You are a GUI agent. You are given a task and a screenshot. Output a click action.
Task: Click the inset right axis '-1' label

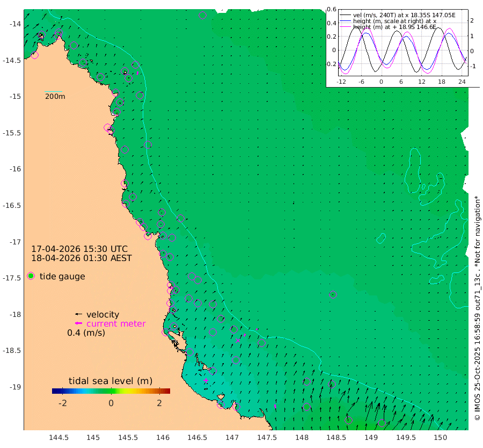click(x=473, y=66)
